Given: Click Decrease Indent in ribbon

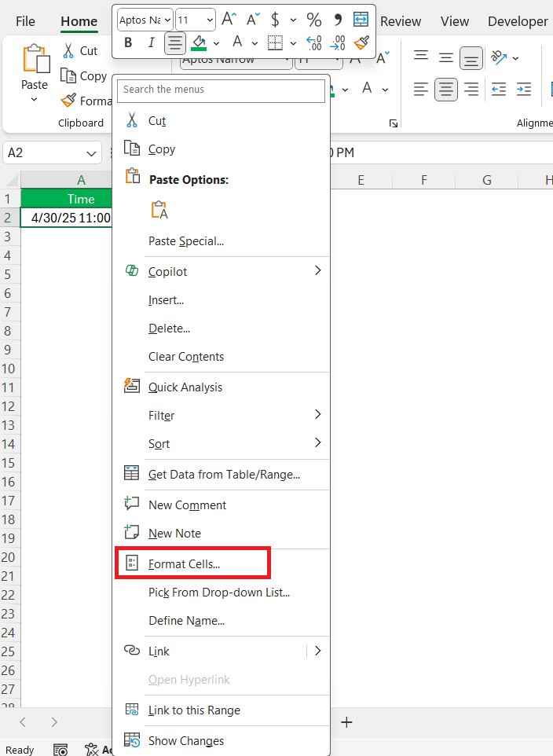Looking at the screenshot, I should click(x=499, y=90).
